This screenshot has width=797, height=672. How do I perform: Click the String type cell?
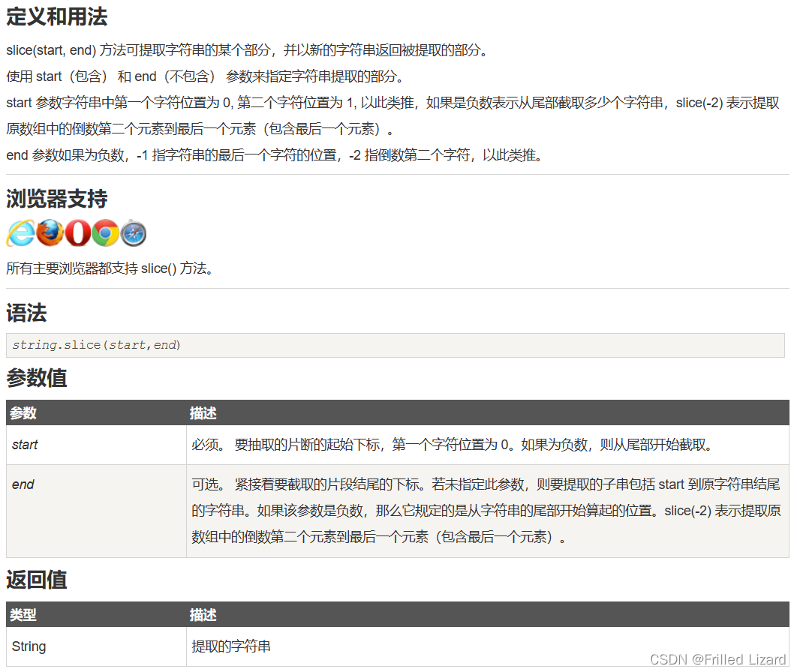pos(29,646)
